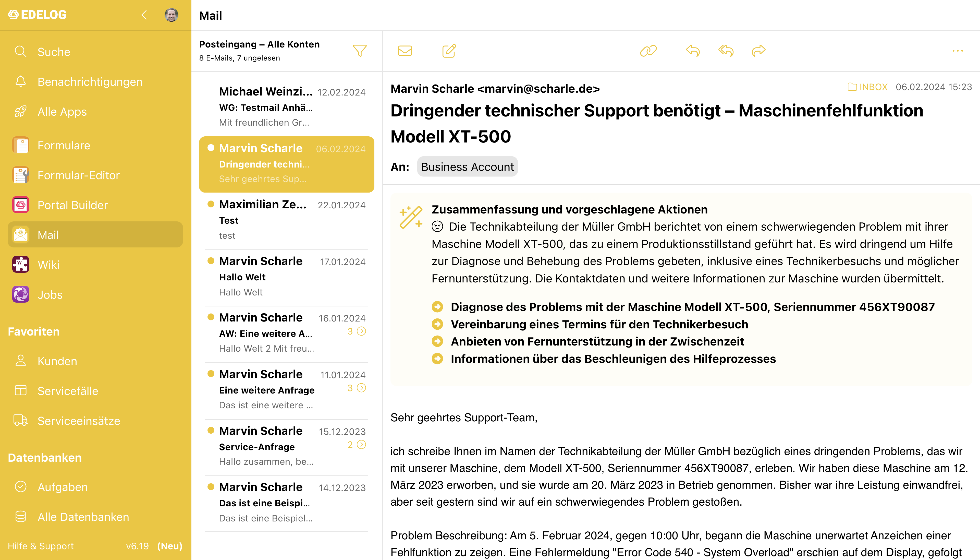
Task: Click the link chain icon
Action: [x=648, y=51]
